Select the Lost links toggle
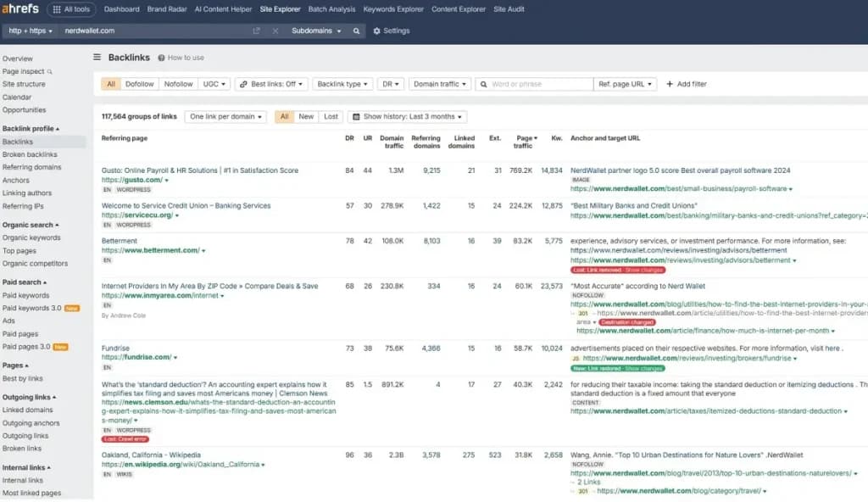Image resolution: width=868 pixels, height=502 pixels. coord(331,117)
